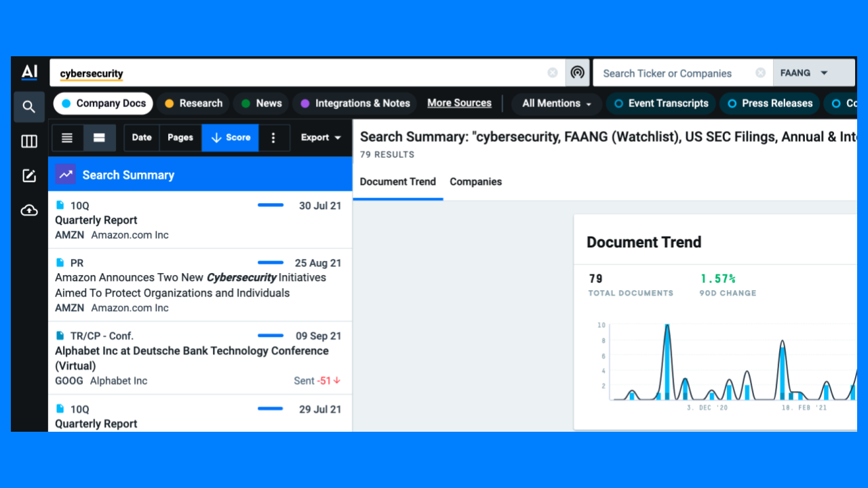Click the 79 total documents value
Screen dimensions: 868x488
595,279
